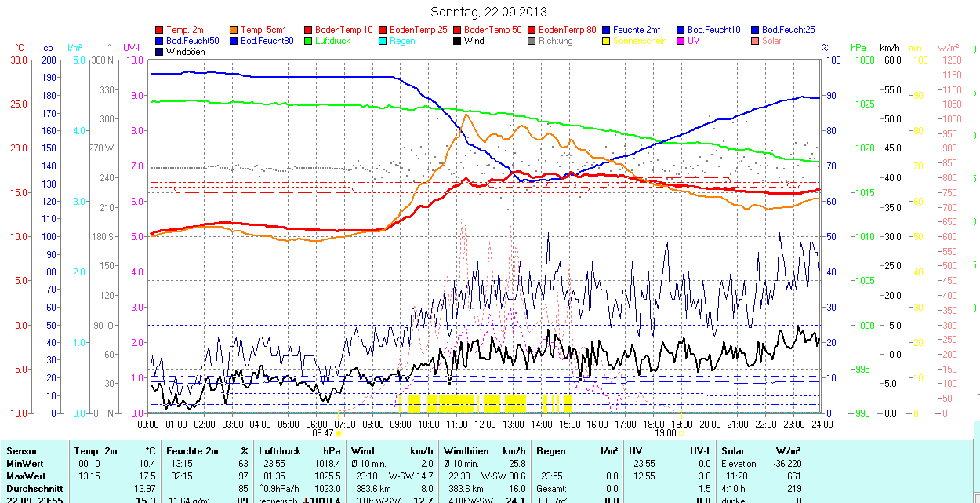Image resolution: width=980 pixels, height=503 pixels.
Task: Click the chart title Sonntag, 22.09.2013
Action: click(489, 12)
